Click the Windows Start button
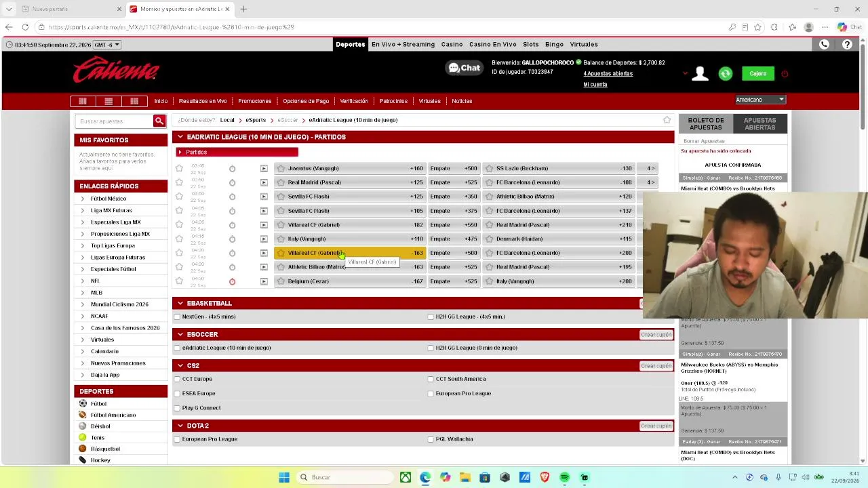868x488 pixels. (x=284, y=477)
